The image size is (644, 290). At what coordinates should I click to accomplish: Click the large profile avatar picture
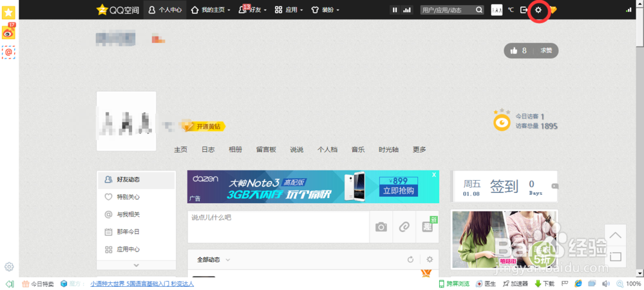coord(126,121)
